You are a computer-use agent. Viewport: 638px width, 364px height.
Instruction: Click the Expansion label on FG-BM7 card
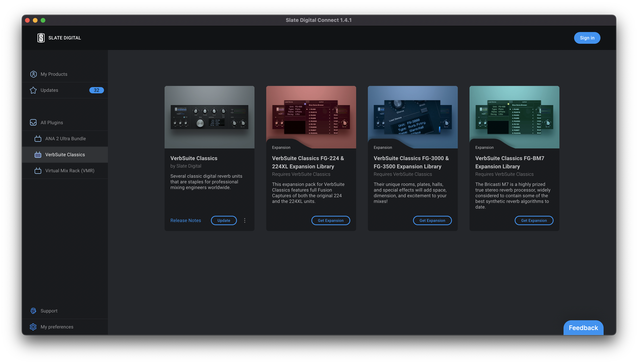(484, 147)
